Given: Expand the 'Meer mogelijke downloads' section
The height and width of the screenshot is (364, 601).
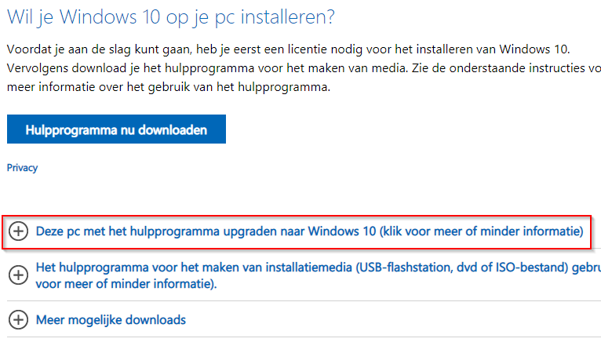Looking at the screenshot, I should [111, 320].
